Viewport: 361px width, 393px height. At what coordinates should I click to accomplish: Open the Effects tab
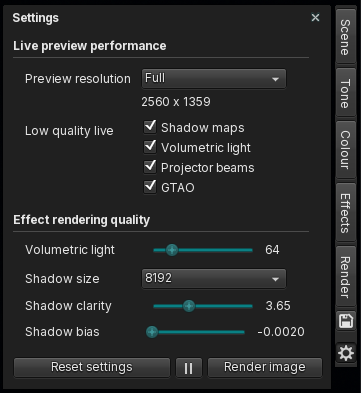pyautogui.click(x=346, y=213)
